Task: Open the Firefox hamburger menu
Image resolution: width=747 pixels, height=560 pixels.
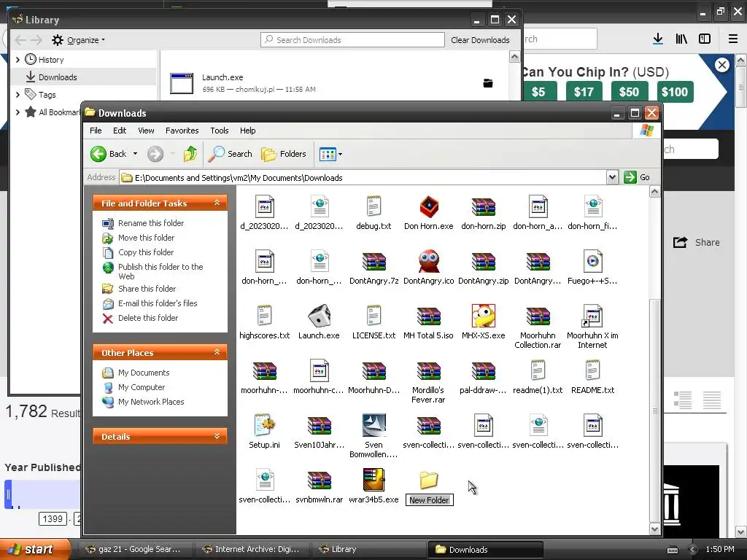Action: [733, 39]
